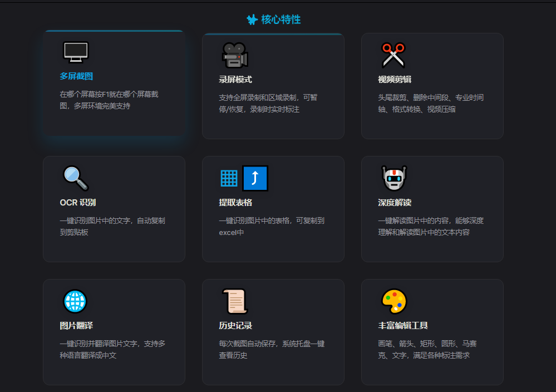Screen dimensions: 556x392
Task: Click the 深度解读 card
Action: pos(432,209)
